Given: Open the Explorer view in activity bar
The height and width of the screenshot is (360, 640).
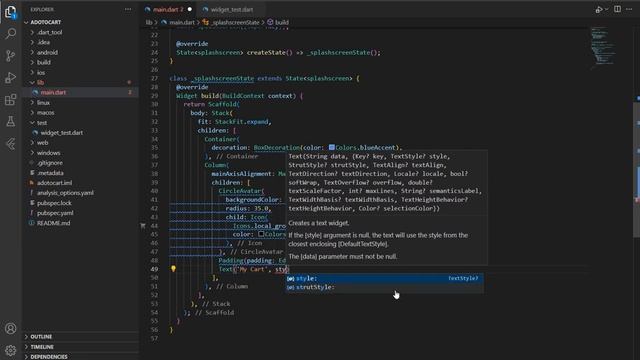Looking at the screenshot, I should [11, 12].
